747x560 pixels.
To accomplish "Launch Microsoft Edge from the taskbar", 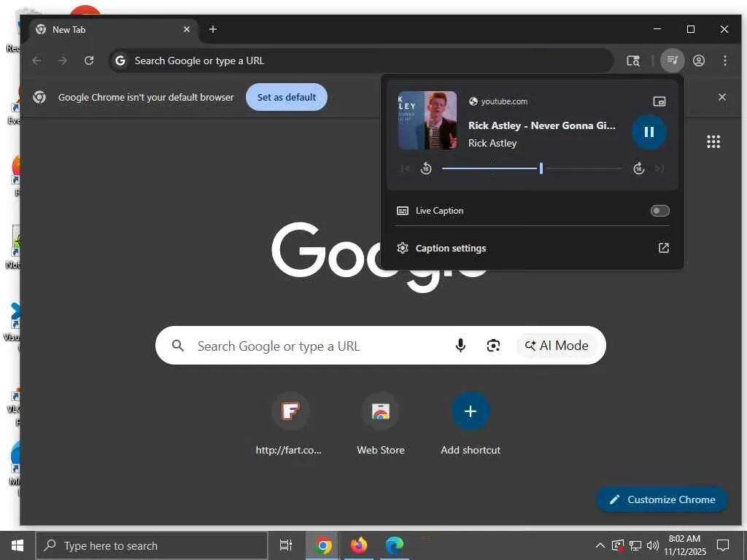I will [395, 545].
